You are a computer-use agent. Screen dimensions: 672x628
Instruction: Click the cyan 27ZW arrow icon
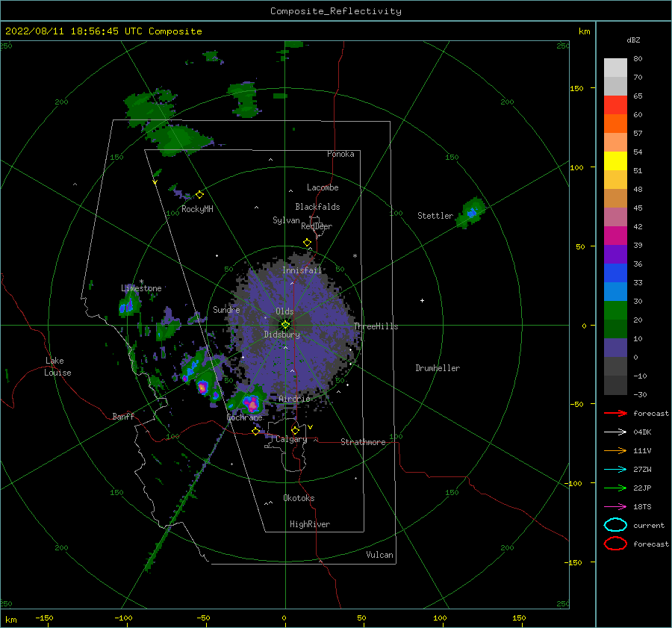click(x=615, y=470)
